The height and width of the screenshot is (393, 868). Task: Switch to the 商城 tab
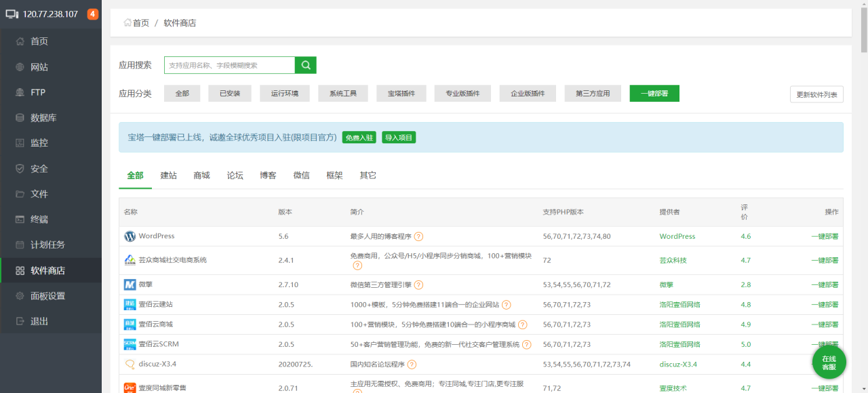201,175
